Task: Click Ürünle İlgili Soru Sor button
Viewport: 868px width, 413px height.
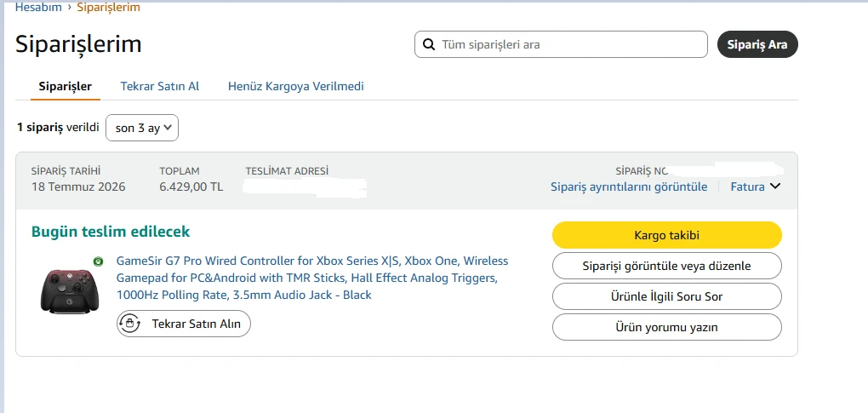Action: coord(667,296)
